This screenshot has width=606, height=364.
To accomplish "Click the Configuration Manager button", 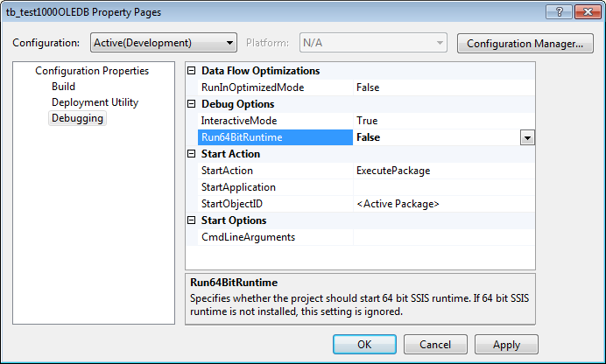I will (x=525, y=43).
